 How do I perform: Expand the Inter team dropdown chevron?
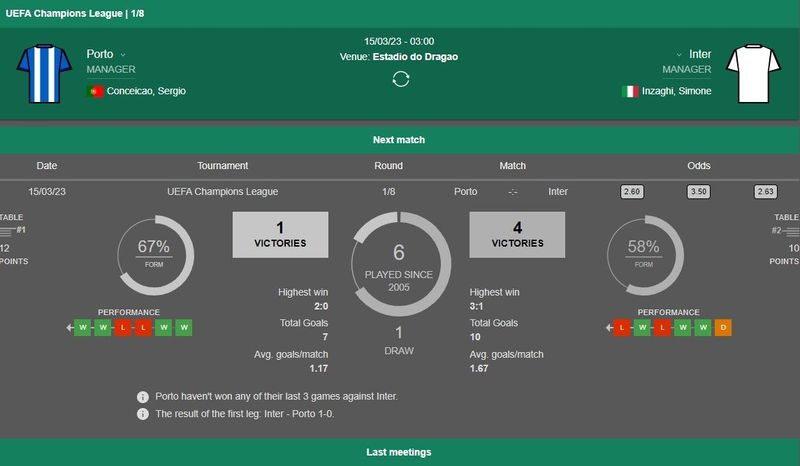(x=679, y=55)
